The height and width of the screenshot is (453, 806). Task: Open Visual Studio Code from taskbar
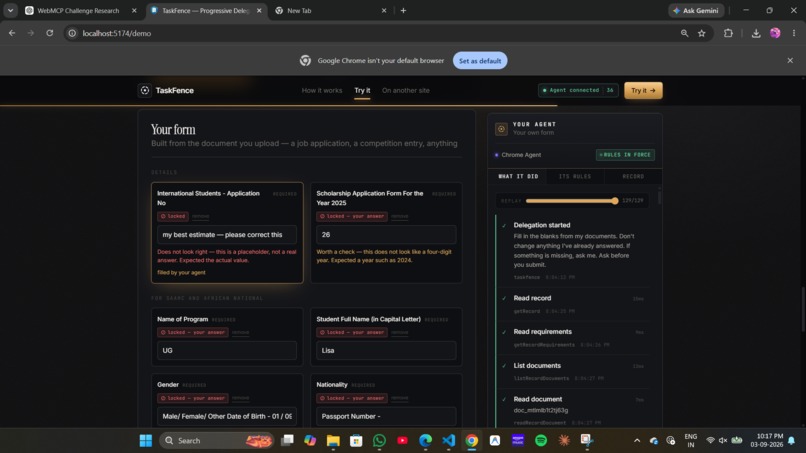pos(449,441)
